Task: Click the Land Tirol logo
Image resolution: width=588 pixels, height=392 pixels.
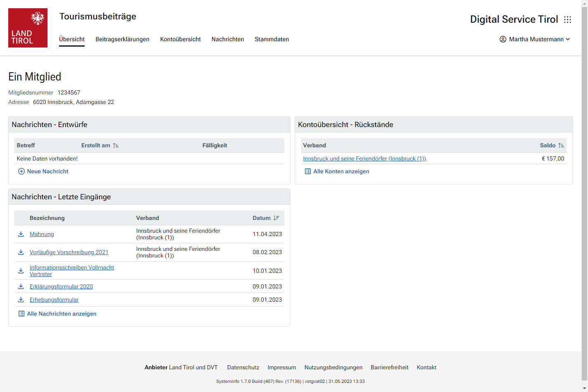Action: tap(28, 28)
